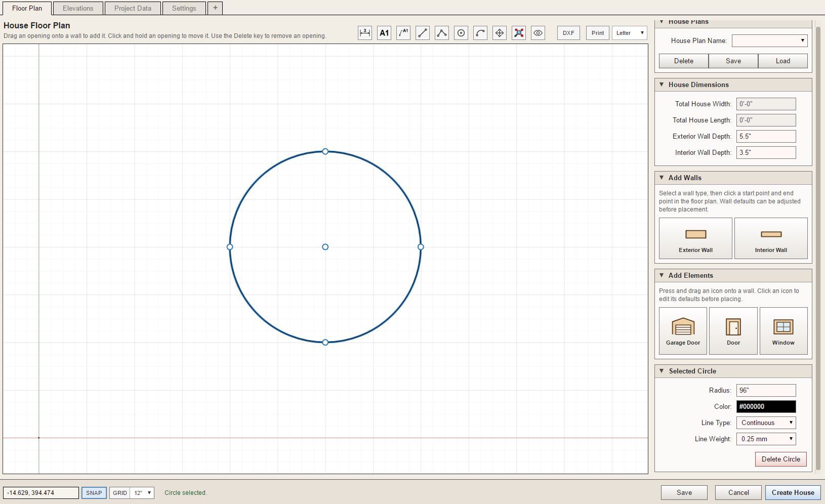Select the dimension measurement tool
Image resolution: width=825 pixels, height=504 pixels.
click(x=365, y=33)
